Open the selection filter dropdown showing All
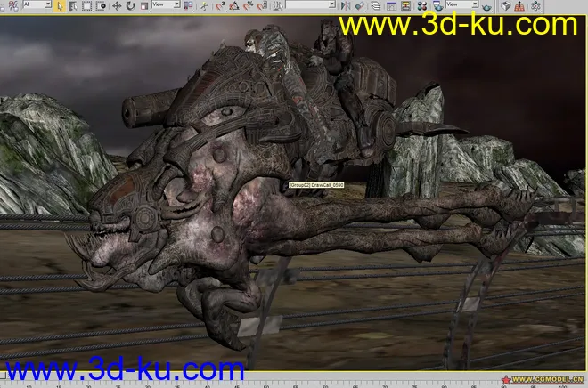Screen dimensions: 588x388 (x=37, y=4)
